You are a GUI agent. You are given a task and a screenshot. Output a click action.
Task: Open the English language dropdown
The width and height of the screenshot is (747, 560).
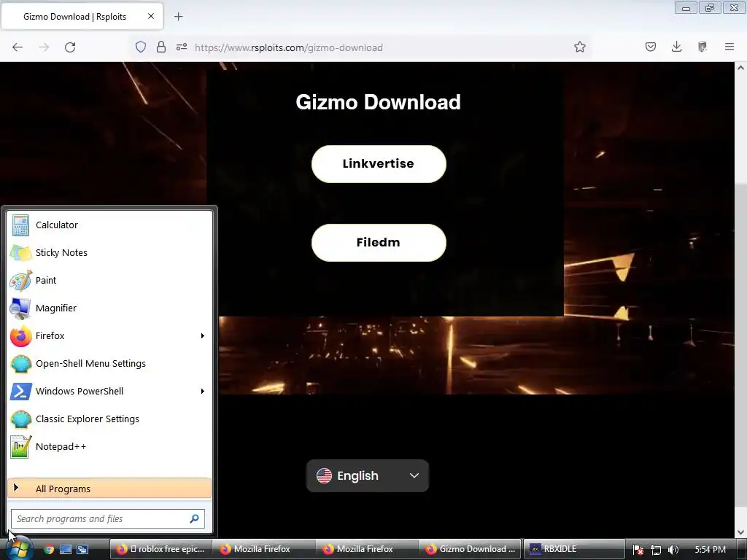coord(368,475)
